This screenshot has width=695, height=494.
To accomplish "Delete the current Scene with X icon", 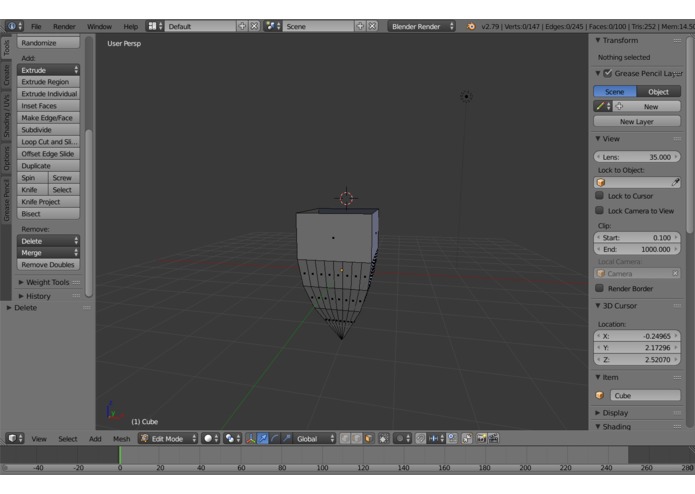I will 372,26.
